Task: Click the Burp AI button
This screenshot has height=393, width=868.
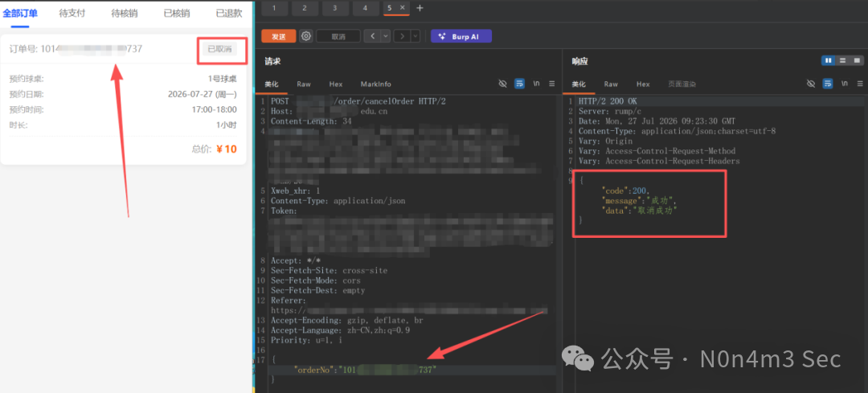Action: click(x=461, y=36)
